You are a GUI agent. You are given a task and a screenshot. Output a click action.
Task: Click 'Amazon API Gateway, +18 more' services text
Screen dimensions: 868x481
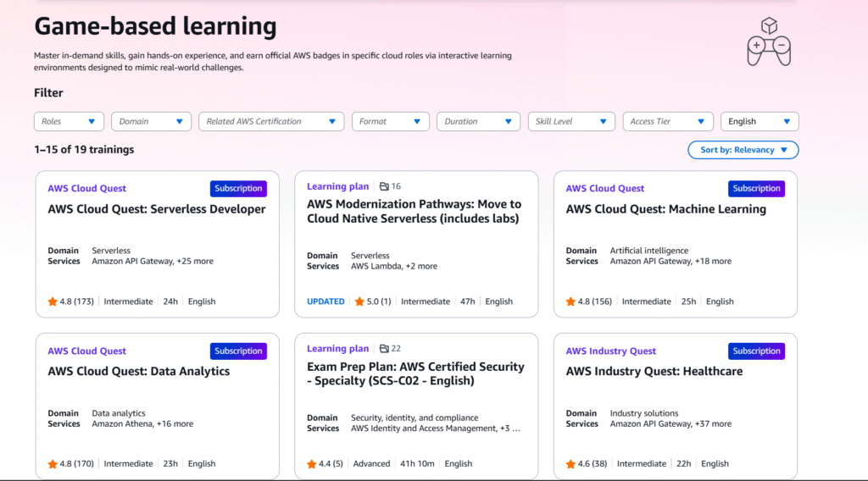[670, 261]
